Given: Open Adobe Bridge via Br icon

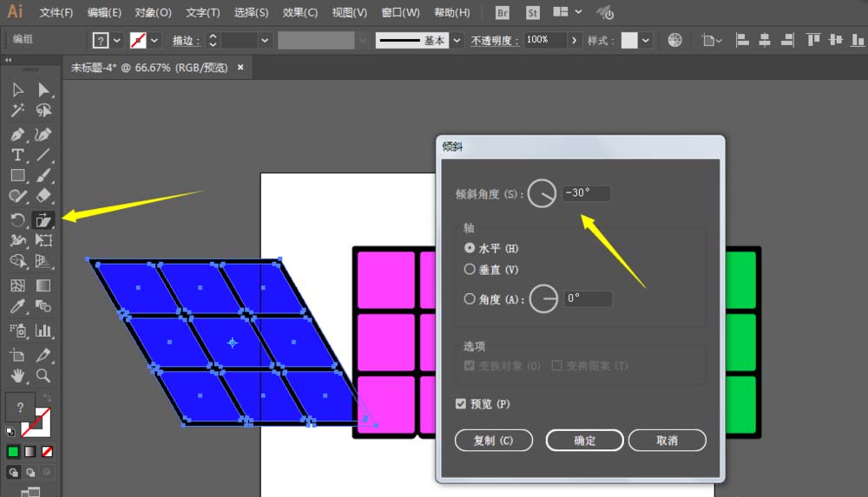Looking at the screenshot, I should click(x=502, y=13).
